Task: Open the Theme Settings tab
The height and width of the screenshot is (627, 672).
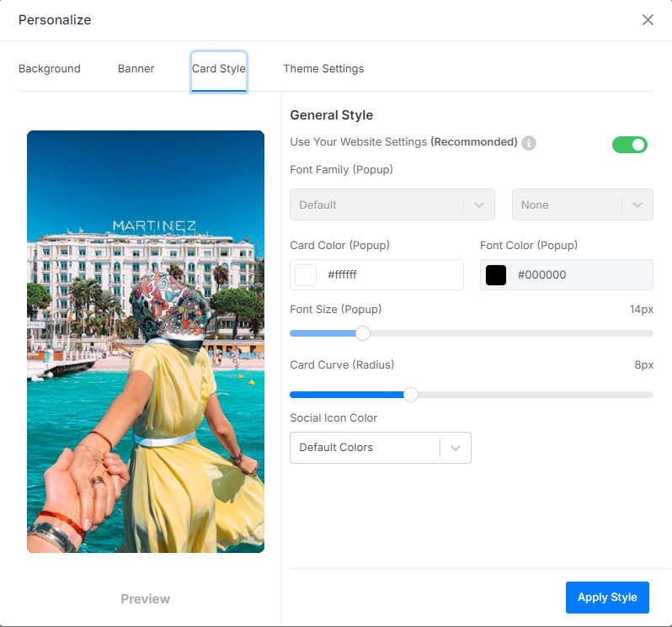Action: point(323,68)
